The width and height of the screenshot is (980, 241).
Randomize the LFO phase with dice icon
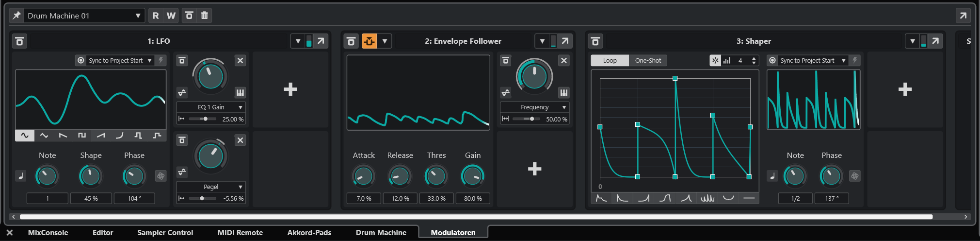click(x=161, y=176)
